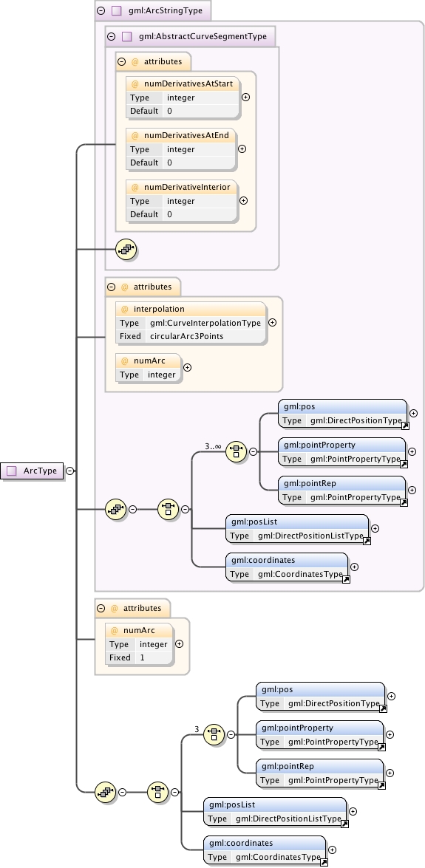Expand gml:posList inside gml:ArcStringType
425x868 pixels.
coord(375,529)
